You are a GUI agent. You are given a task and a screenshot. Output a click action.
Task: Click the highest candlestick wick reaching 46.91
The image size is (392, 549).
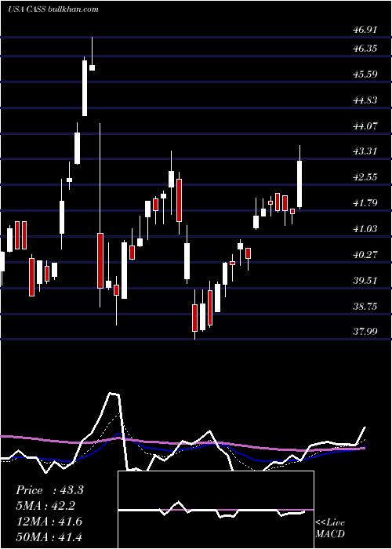point(93,53)
